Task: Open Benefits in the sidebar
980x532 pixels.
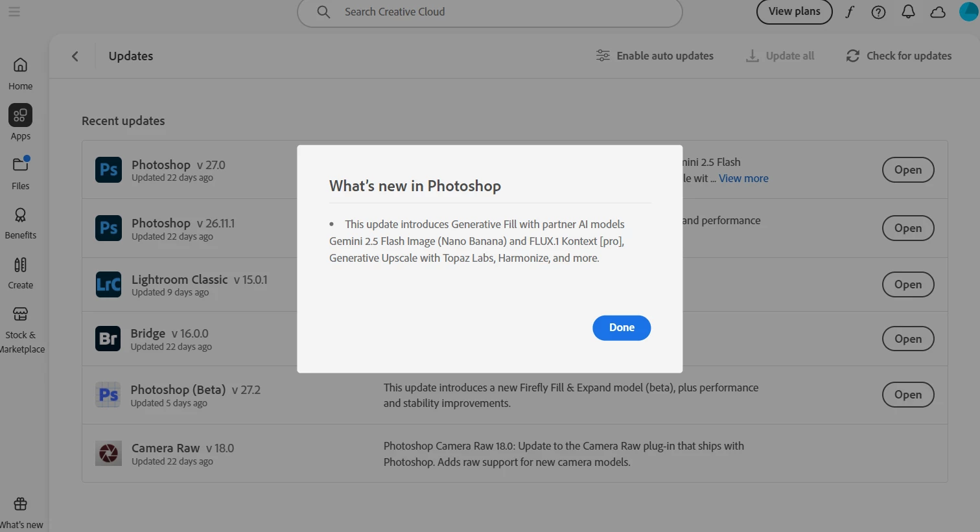Action: pos(20,222)
